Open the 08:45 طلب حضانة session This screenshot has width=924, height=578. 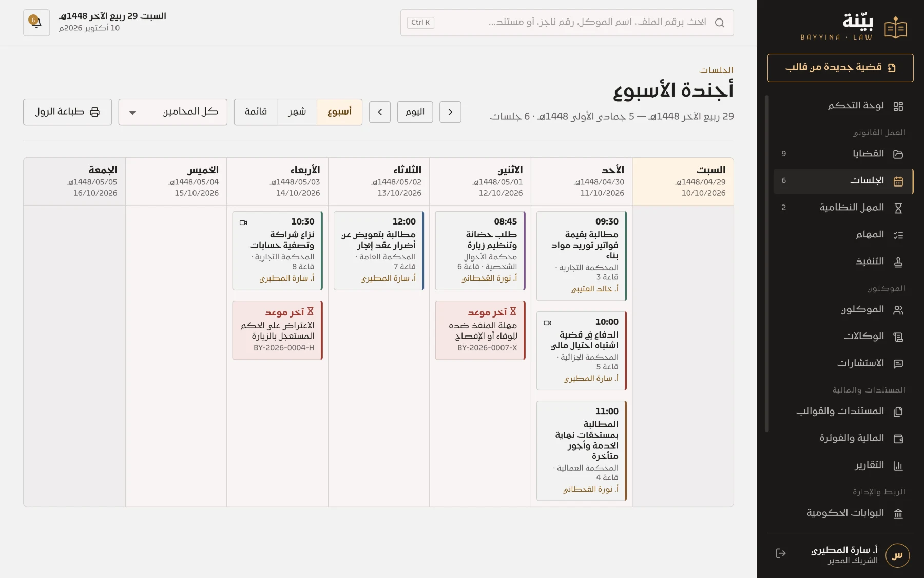[480, 251]
